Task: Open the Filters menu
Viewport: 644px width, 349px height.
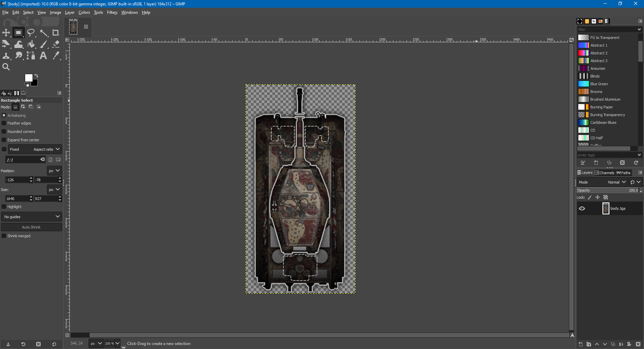Action: tap(112, 12)
